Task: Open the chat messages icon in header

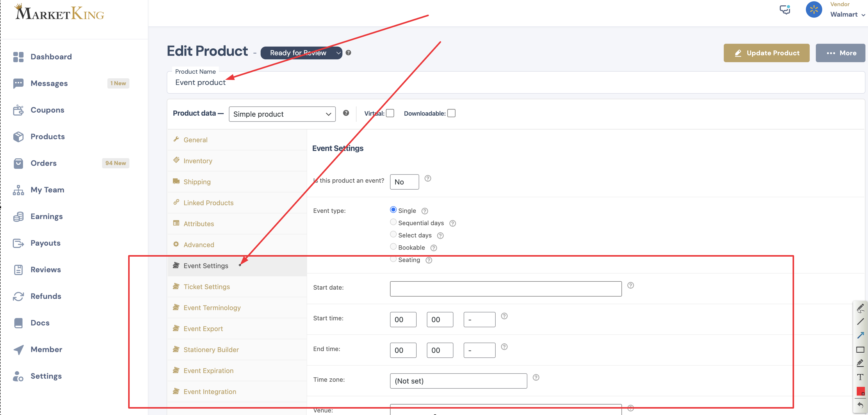Action: (x=785, y=9)
